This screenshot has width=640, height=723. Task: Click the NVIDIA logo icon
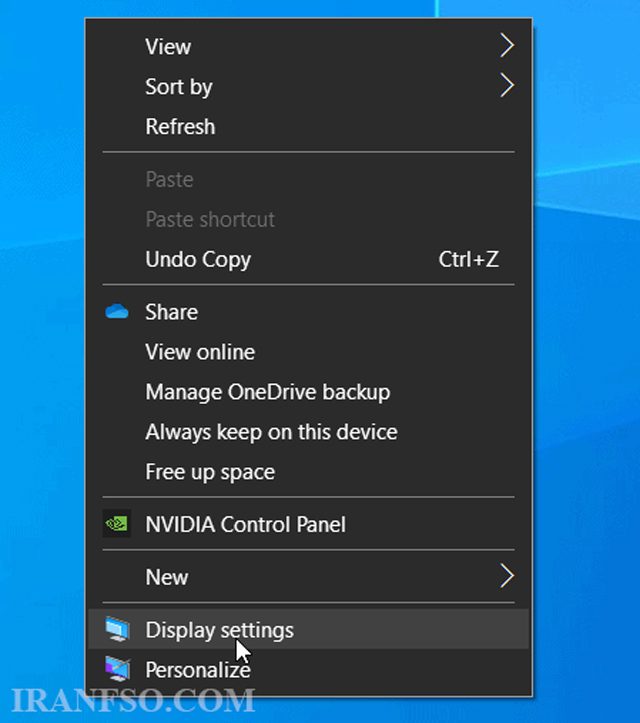point(117,524)
